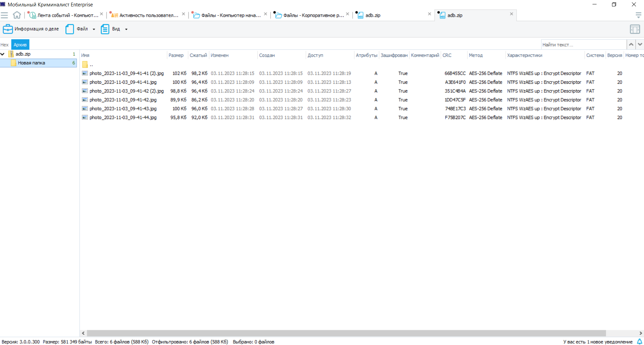Open the hamburger main menu icon

[x=4, y=15]
